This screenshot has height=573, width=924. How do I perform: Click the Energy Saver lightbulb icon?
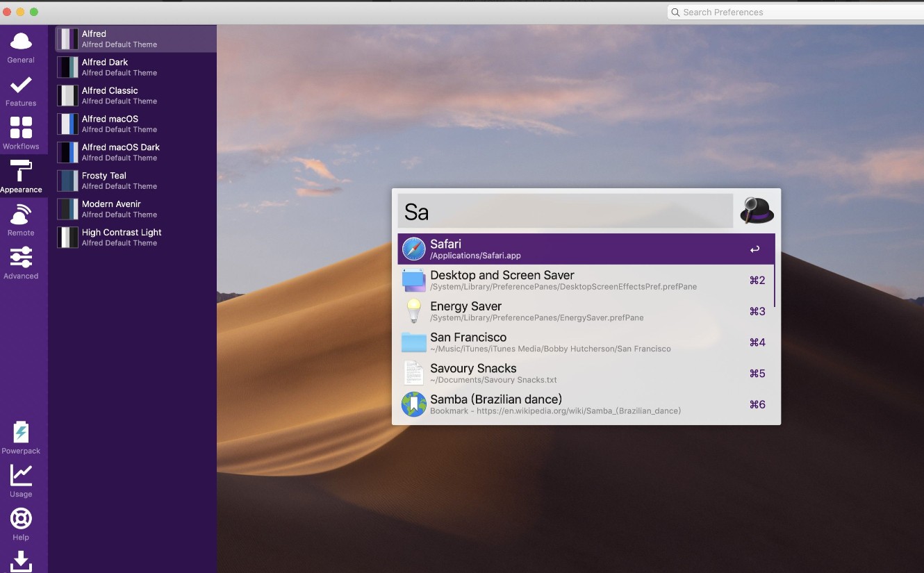click(413, 311)
